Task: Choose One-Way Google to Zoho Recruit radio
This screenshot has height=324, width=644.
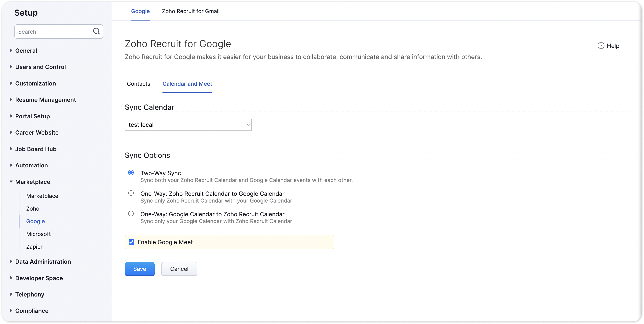Action: click(x=131, y=214)
